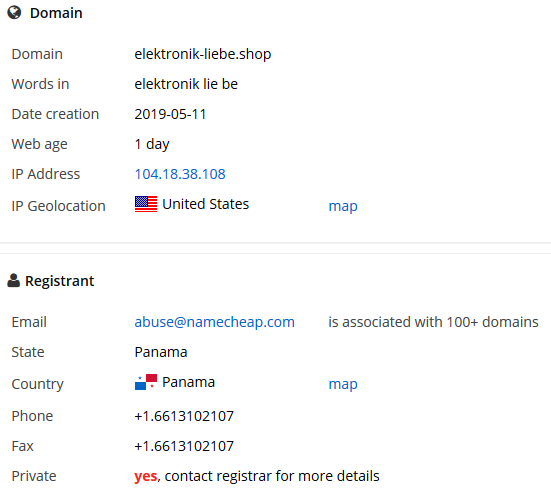The width and height of the screenshot is (551, 497).
Task: Click the registrant Phone number +1.6613102107
Action: 184,416
